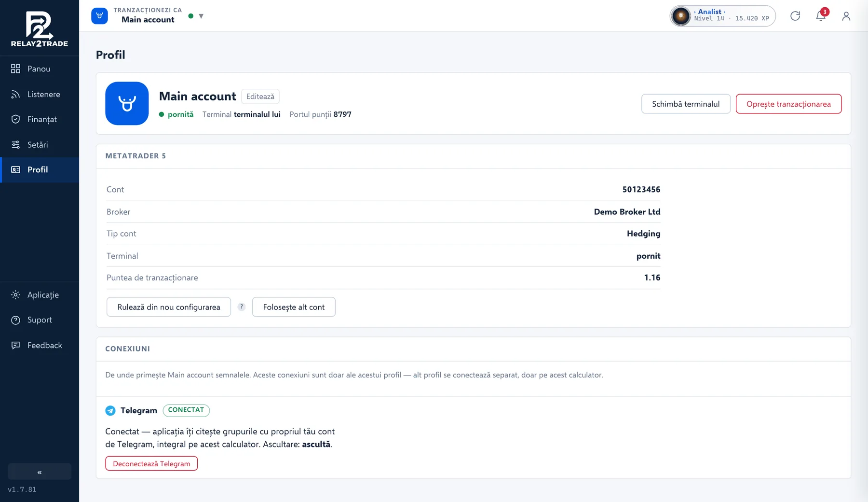Viewport: 868px width, 502px height.
Task: Open the Suport page
Action: click(x=40, y=320)
